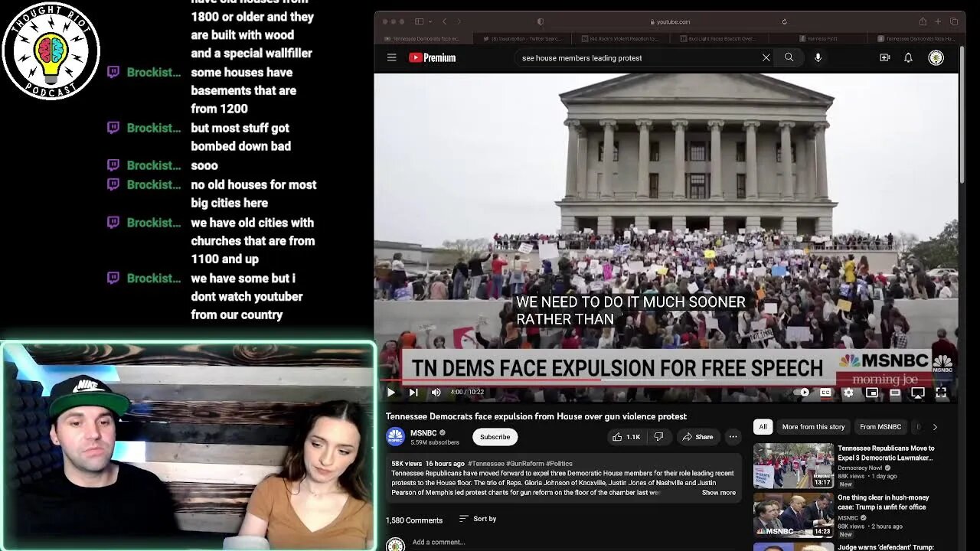The width and height of the screenshot is (980, 551).
Task: Open the notifications bell
Action: point(908,57)
